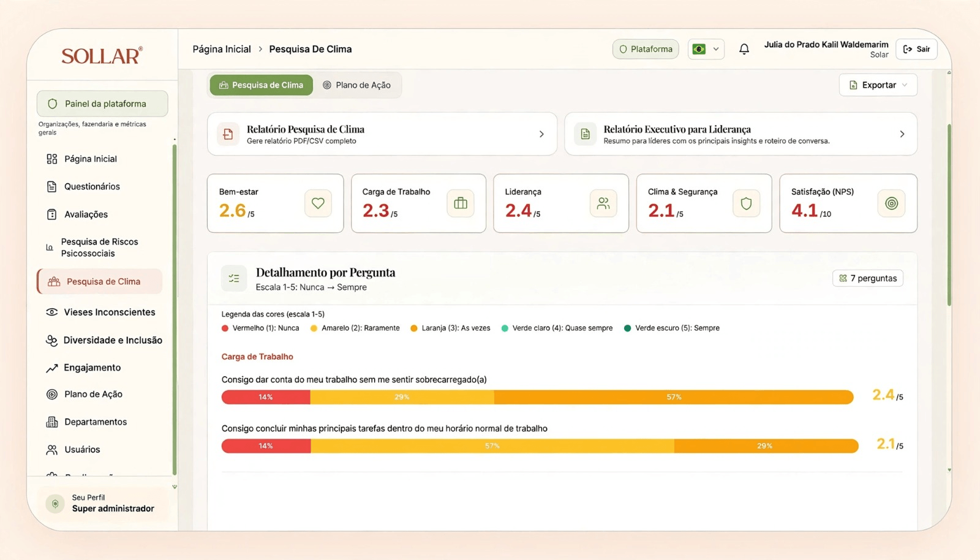Click the Sair logout button
980x560 pixels.
pos(916,49)
